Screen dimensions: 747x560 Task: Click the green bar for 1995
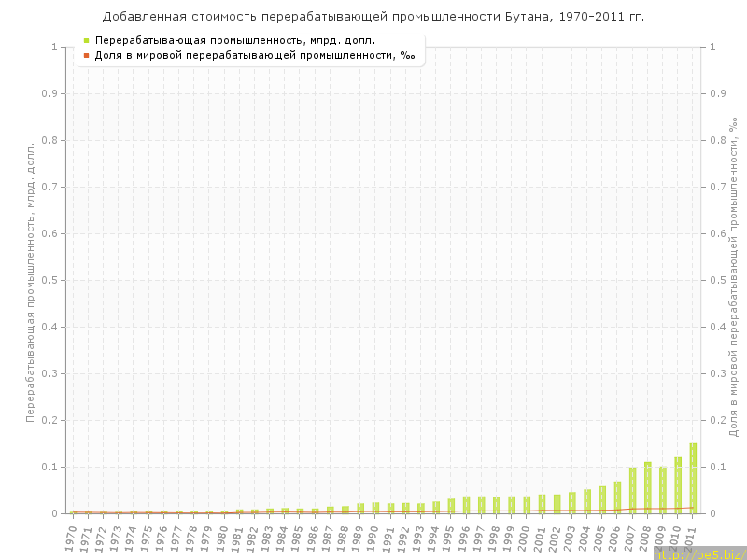pyautogui.click(x=451, y=506)
